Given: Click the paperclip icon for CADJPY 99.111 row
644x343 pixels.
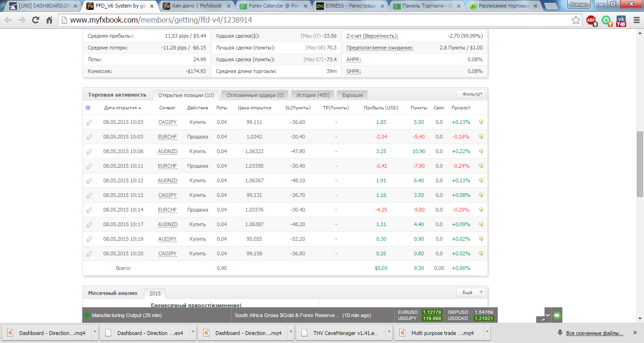Looking at the screenshot, I should click(89, 122).
